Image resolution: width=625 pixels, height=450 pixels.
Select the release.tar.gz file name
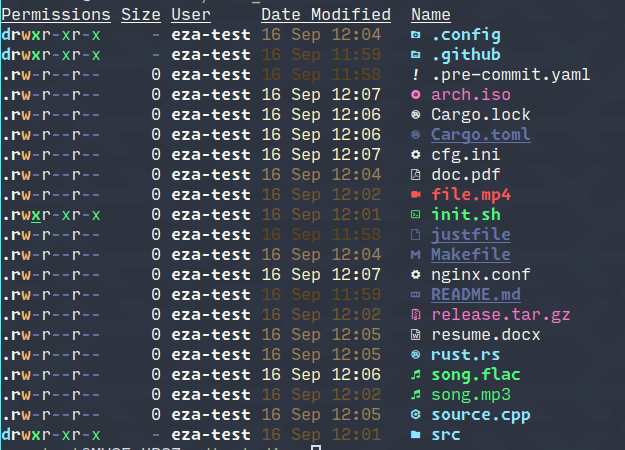[501, 315]
